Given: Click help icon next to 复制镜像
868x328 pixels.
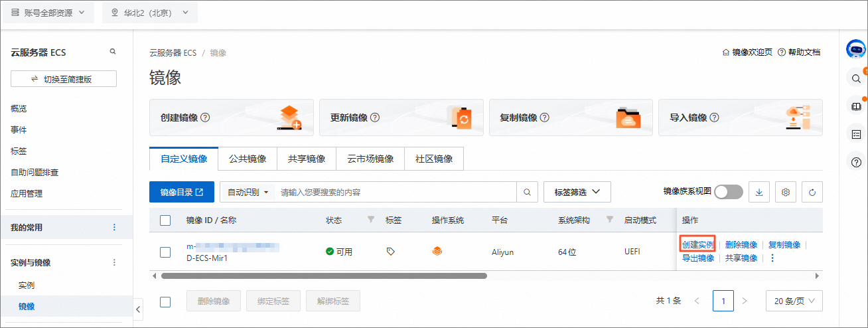Looking at the screenshot, I should coord(545,118).
